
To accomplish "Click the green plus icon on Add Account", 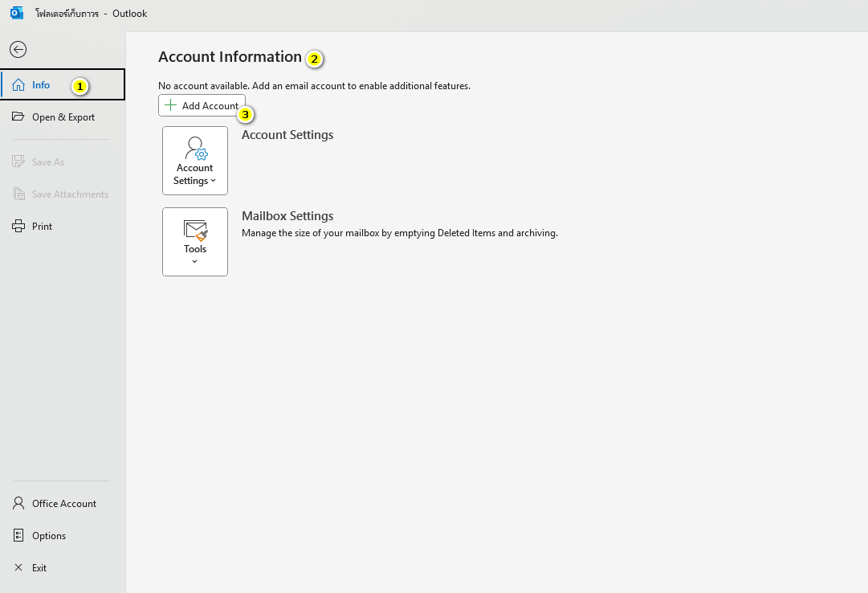I will point(170,105).
